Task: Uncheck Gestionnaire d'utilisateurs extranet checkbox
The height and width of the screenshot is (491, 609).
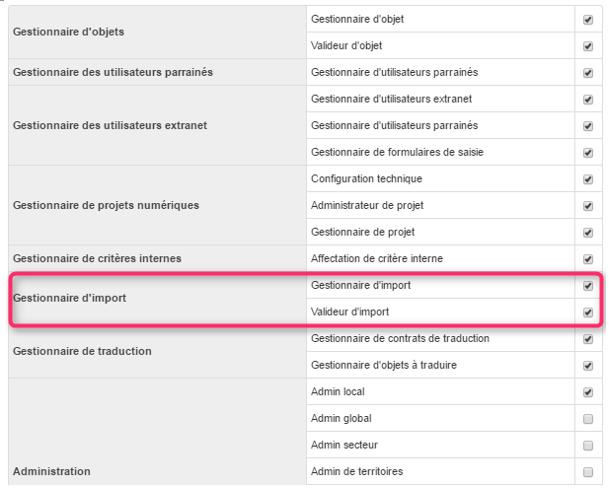Action: point(588,99)
